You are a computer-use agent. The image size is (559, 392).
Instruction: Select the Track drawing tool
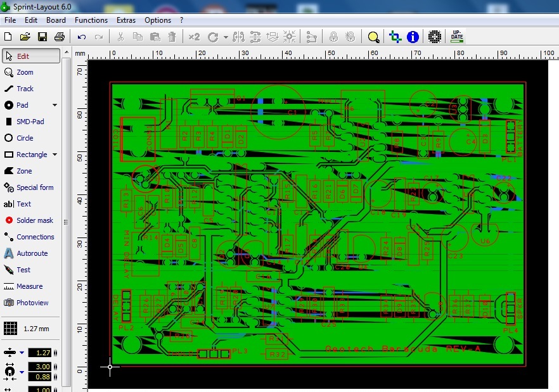pos(25,89)
